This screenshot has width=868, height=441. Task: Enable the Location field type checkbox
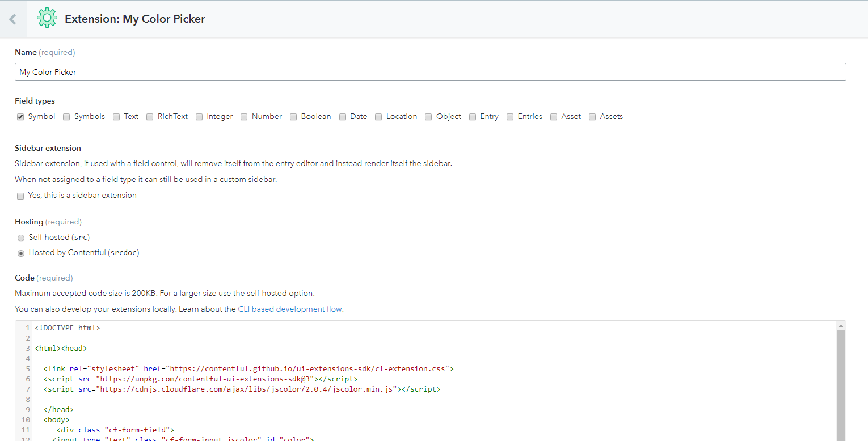(x=378, y=117)
